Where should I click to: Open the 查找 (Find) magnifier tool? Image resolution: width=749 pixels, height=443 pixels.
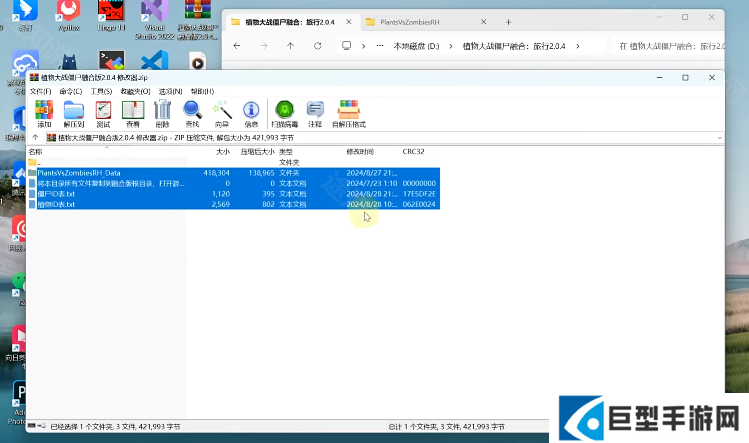(x=192, y=113)
